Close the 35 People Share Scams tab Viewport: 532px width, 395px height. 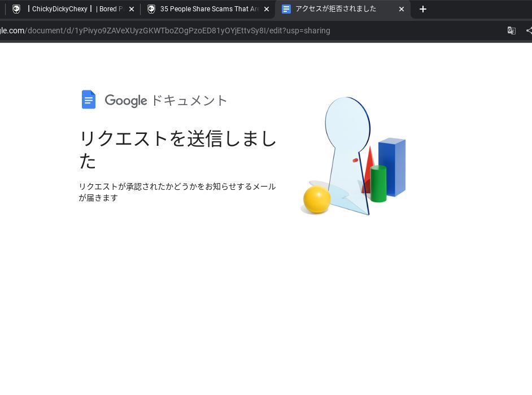(x=267, y=9)
